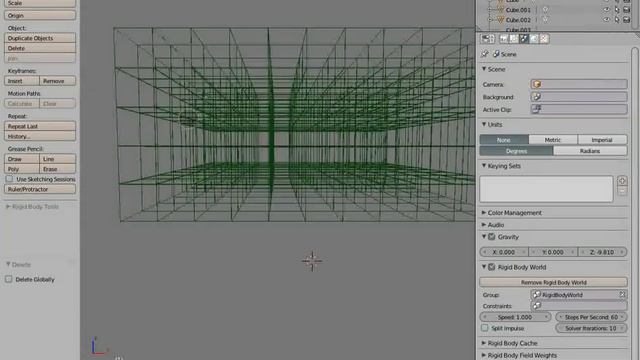Image resolution: width=640 pixels, height=360 pixels.
Task: Enable Split Impulse checkbox
Action: pos(484,328)
